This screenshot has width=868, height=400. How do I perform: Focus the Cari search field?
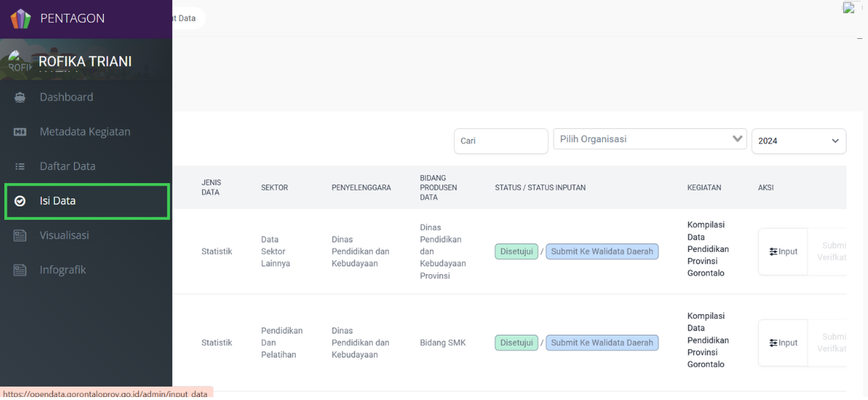tap(501, 141)
